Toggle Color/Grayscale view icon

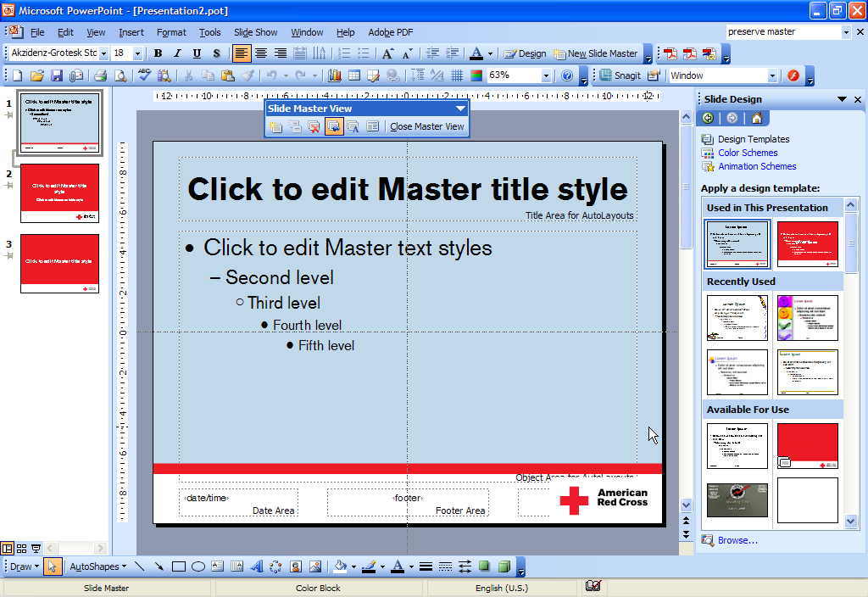(476, 75)
